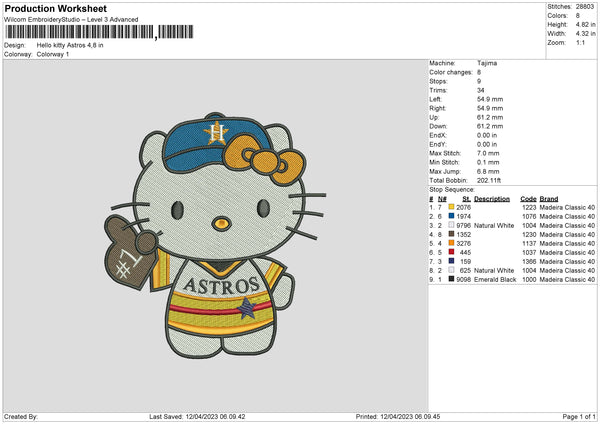Click the 'EndX:' label
This screenshot has width=600, height=424.
[438, 135]
